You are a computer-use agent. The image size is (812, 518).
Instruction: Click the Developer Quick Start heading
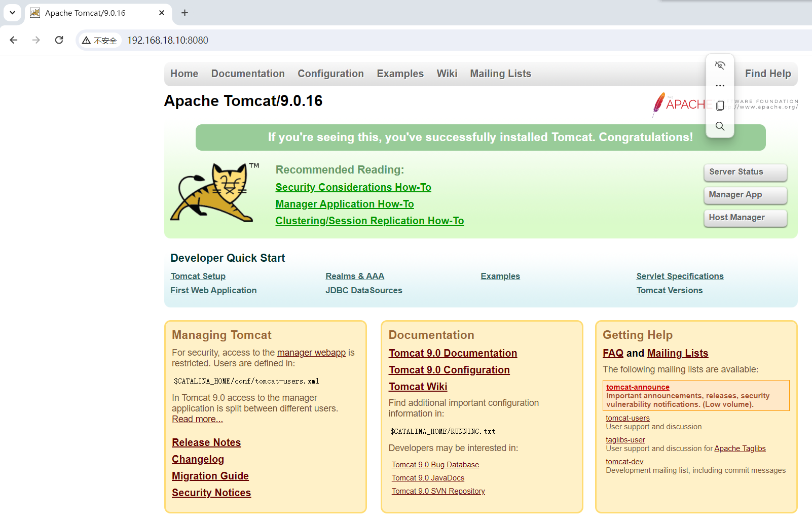[228, 258]
